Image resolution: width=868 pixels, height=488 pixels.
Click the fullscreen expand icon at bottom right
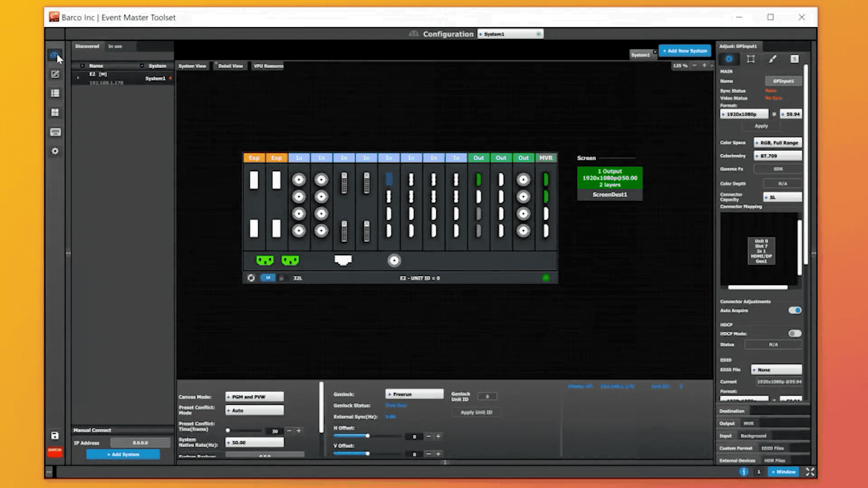(810, 472)
